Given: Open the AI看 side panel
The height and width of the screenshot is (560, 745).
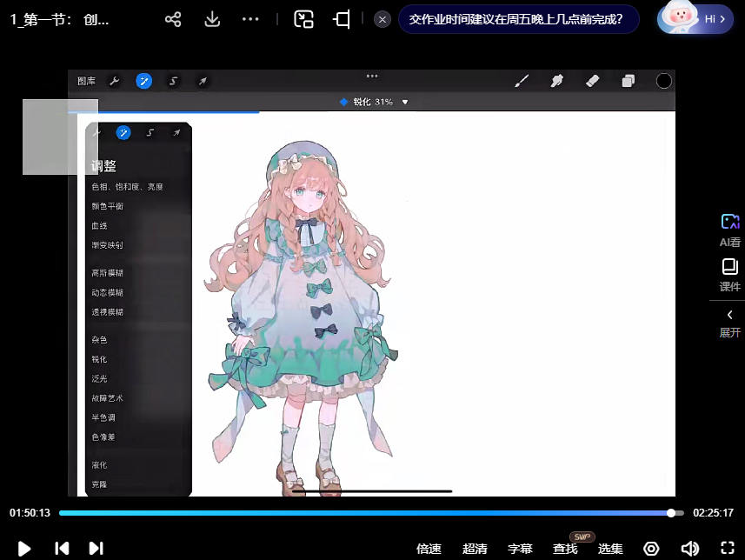Looking at the screenshot, I should tap(729, 230).
